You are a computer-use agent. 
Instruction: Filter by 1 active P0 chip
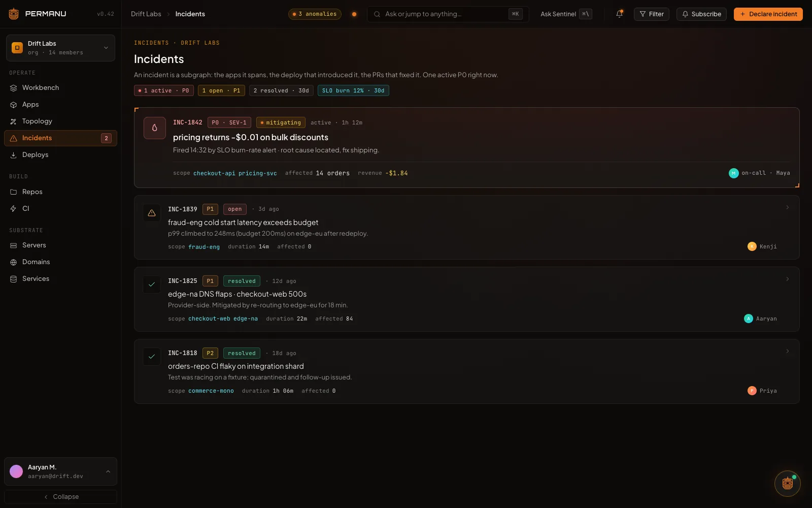click(x=163, y=90)
